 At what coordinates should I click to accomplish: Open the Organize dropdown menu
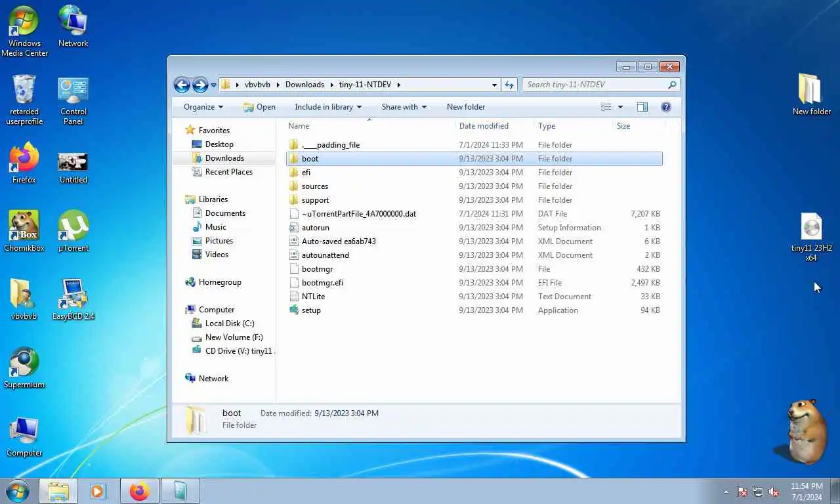[203, 107]
